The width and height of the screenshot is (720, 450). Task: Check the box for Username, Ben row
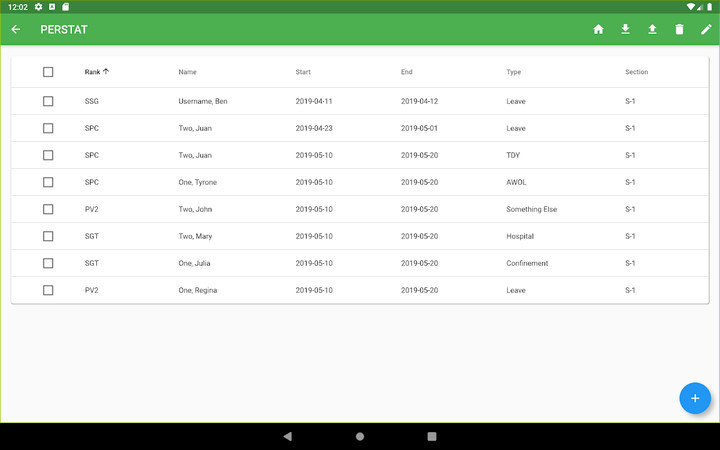click(48, 101)
